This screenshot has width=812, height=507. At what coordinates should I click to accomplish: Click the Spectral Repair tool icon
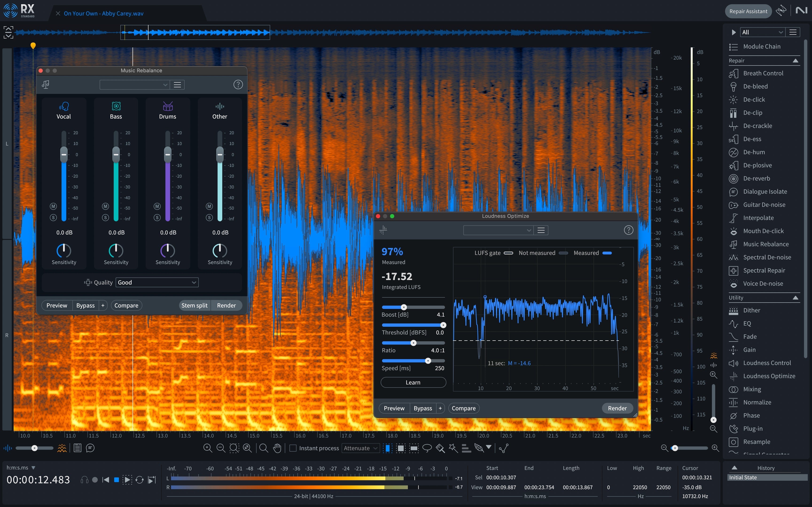[733, 270]
